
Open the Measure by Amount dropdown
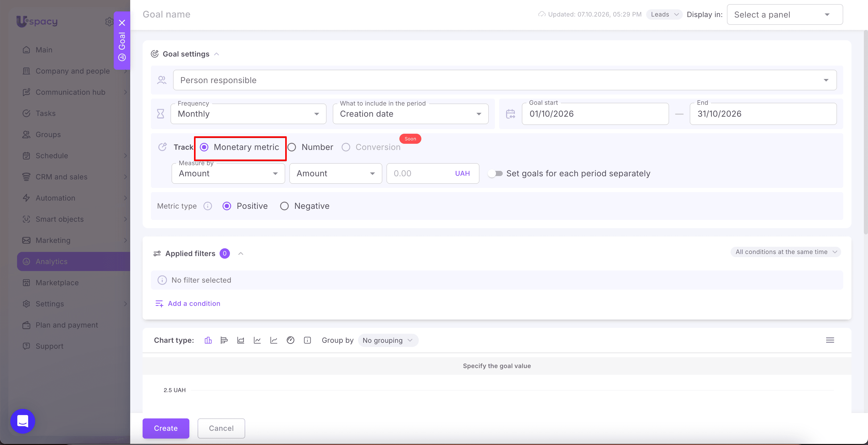(x=228, y=173)
